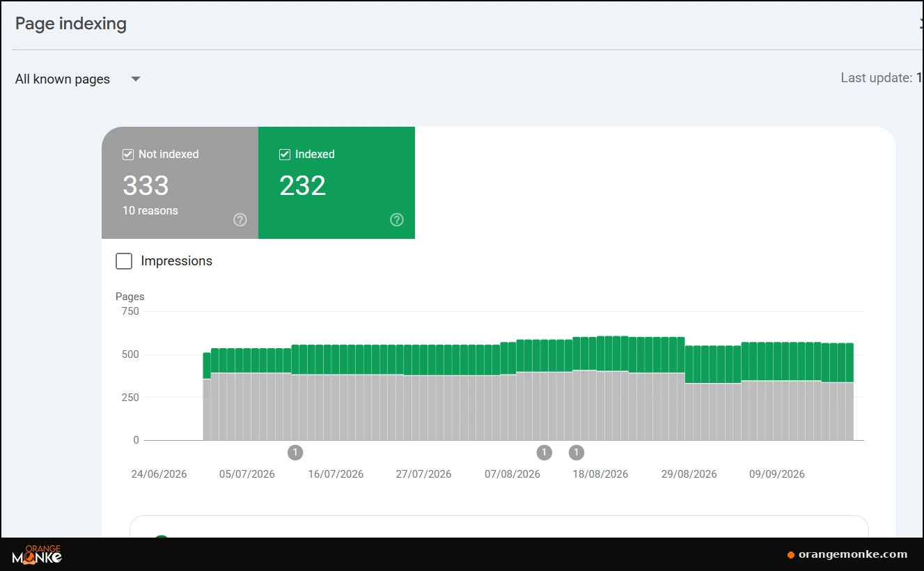Click the 750 y-axis value
Screen dimensions: 924x571
pos(131,311)
